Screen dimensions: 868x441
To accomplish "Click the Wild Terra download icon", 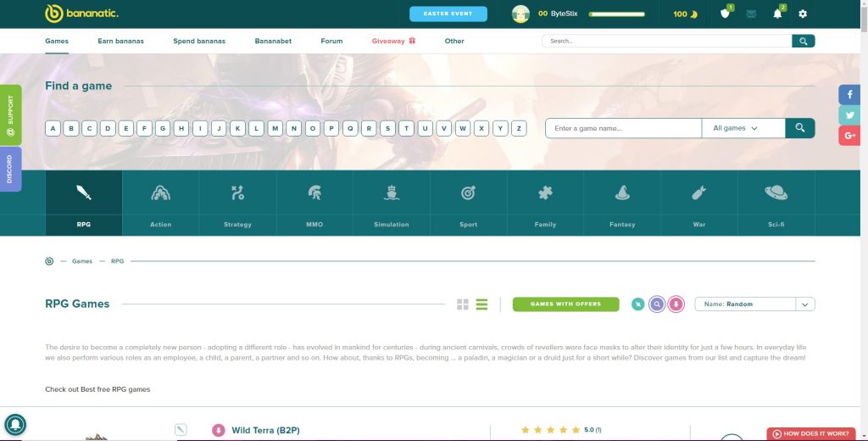I will click(x=219, y=431).
